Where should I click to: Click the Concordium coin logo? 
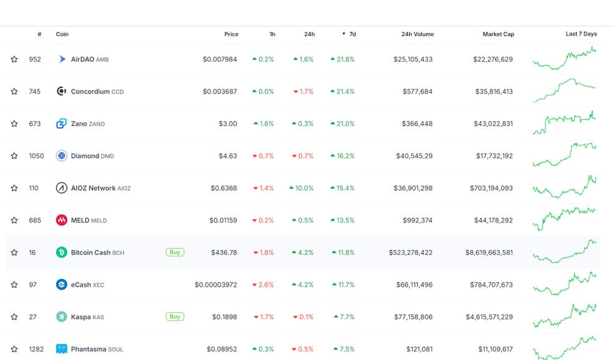click(62, 91)
